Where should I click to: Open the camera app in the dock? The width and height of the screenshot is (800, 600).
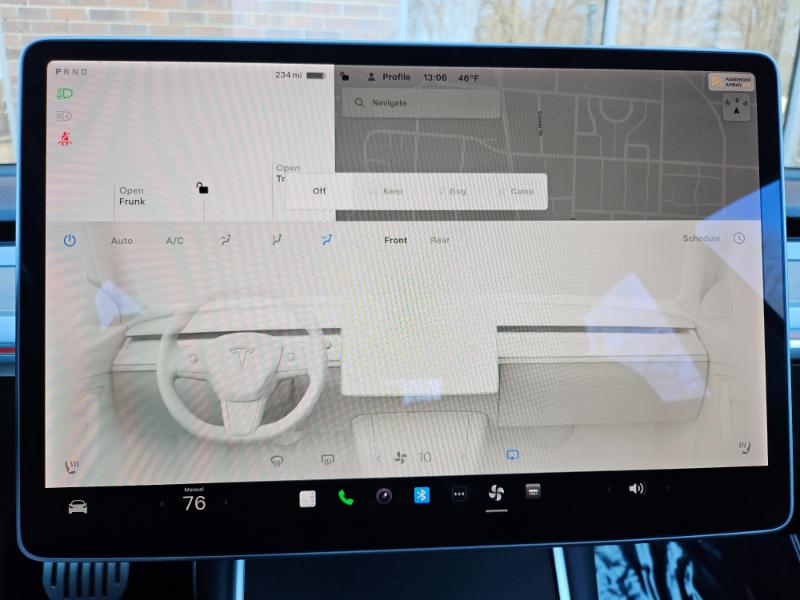[383, 496]
